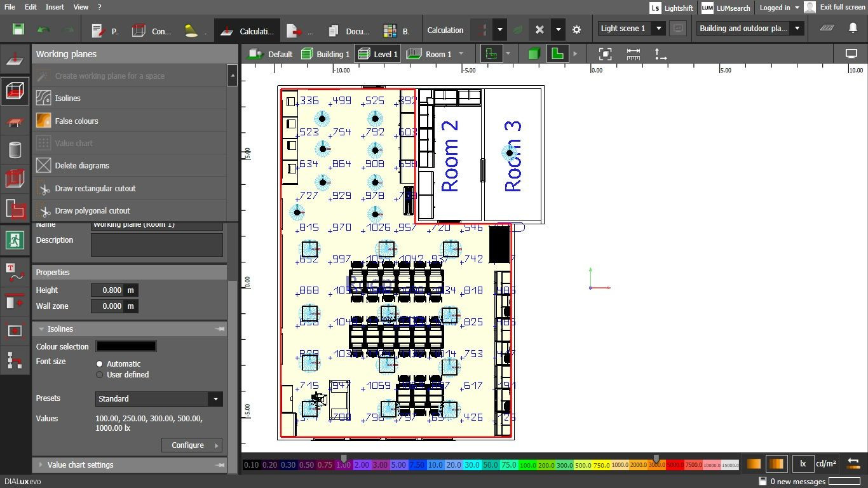
Task: Click the black isoline colour swatch
Action: (126, 346)
